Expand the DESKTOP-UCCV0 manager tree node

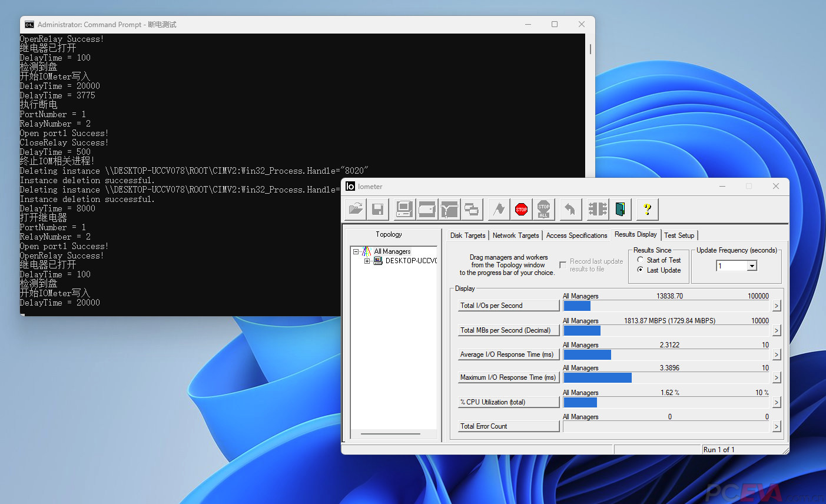[367, 261]
